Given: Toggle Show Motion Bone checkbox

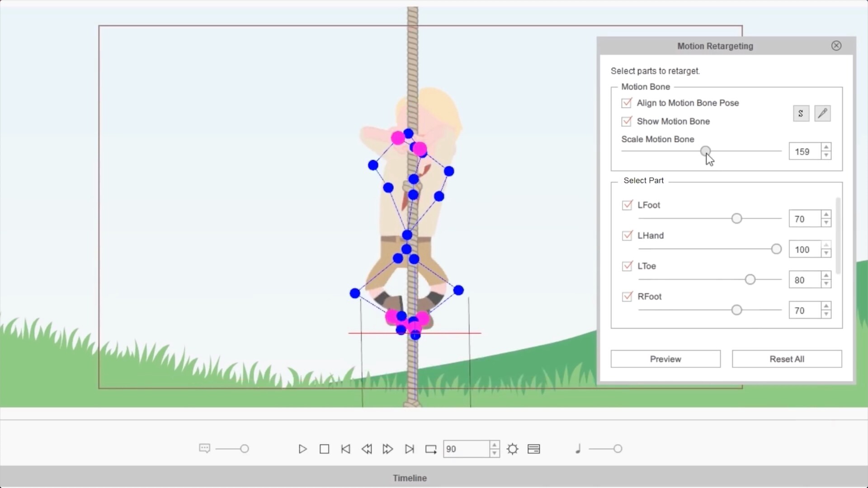Looking at the screenshot, I should coord(627,122).
